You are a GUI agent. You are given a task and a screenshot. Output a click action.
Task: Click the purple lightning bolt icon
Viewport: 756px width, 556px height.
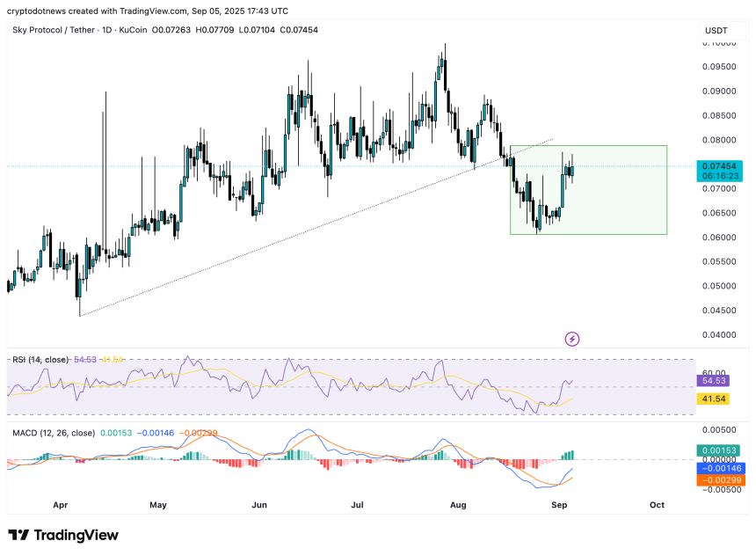click(572, 339)
